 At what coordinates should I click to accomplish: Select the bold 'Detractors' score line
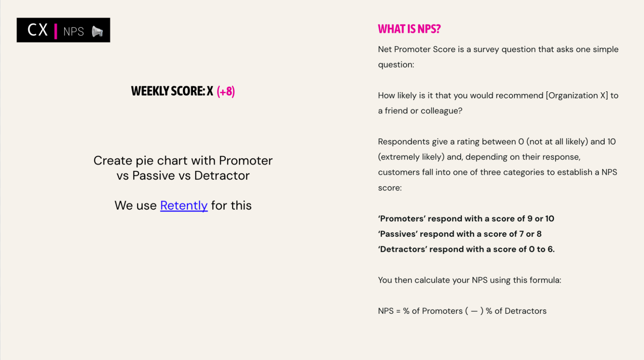point(466,249)
